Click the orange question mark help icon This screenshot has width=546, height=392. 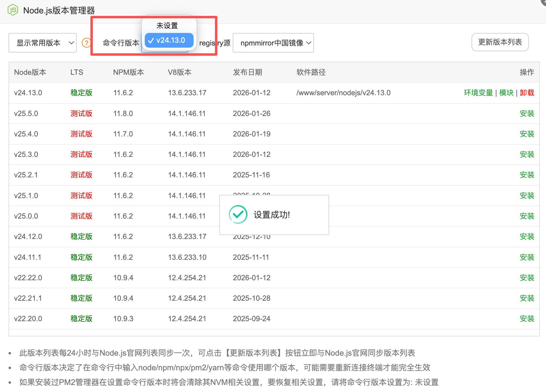click(x=86, y=43)
